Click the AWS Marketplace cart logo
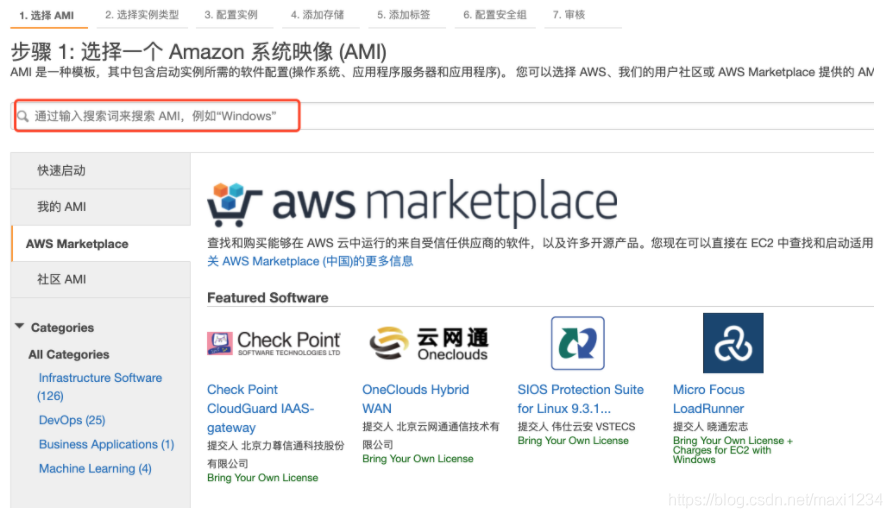892x518 pixels. click(x=234, y=204)
